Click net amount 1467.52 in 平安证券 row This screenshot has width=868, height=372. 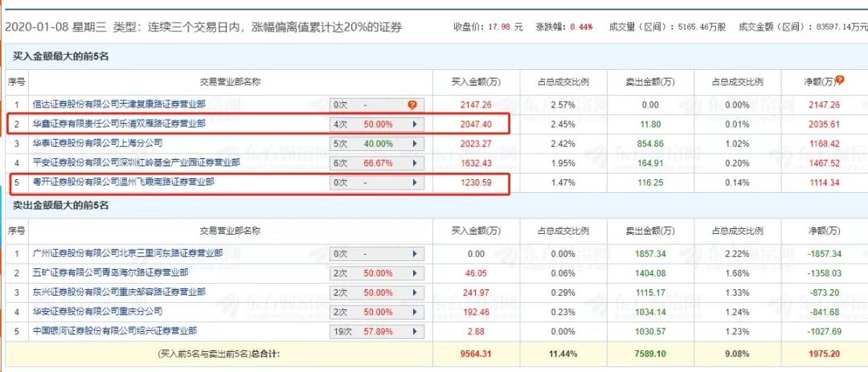click(x=825, y=163)
